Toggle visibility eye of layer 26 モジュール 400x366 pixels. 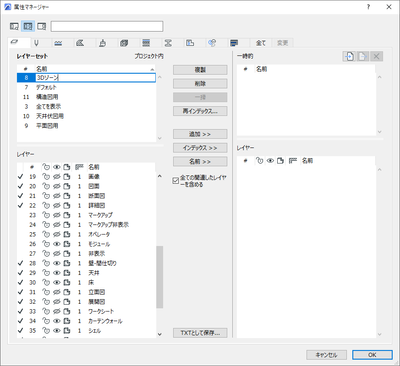pos(57,244)
